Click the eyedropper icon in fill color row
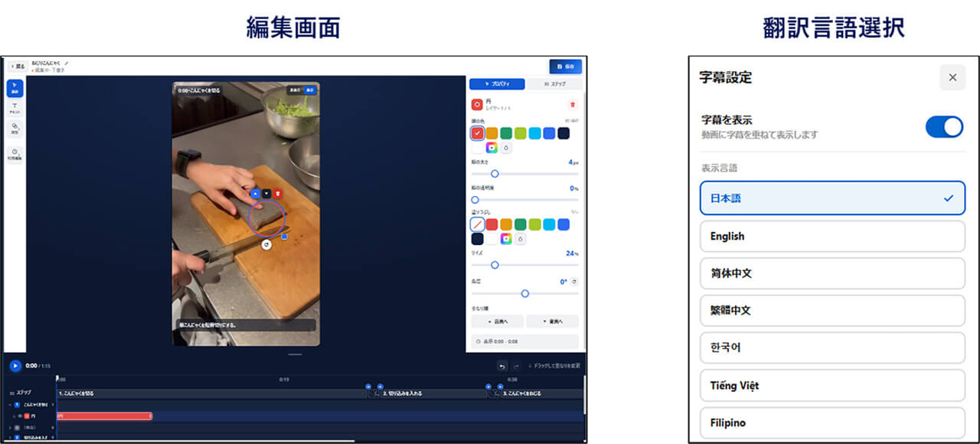Viewport: 980px width, 444px height. click(x=521, y=239)
